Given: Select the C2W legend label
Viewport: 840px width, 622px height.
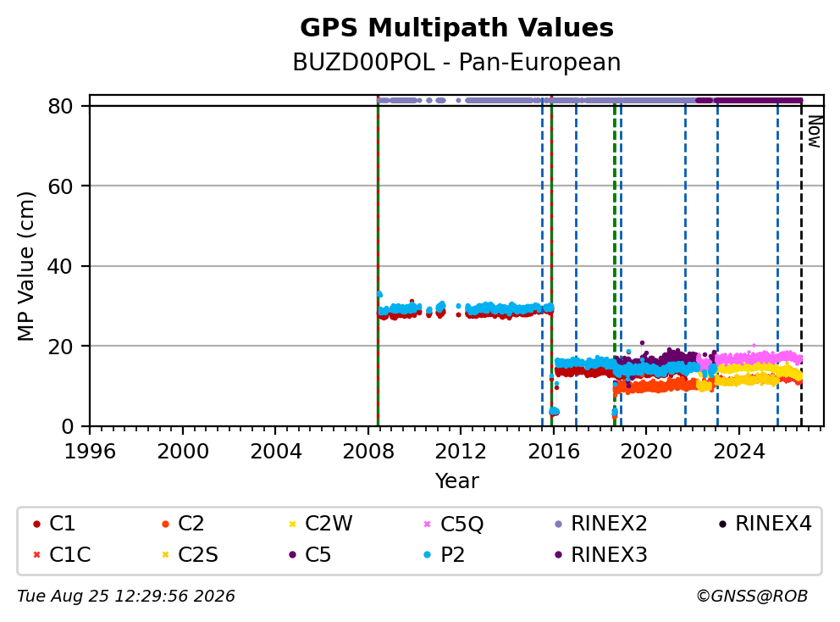Looking at the screenshot, I should click(x=329, y=524).
